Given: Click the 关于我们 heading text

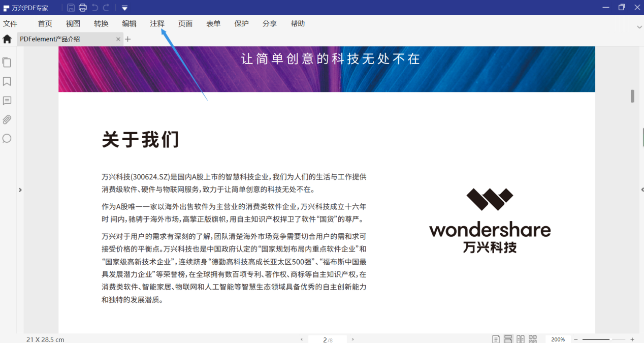Looking at the screenshot, I should pos(140,139).
